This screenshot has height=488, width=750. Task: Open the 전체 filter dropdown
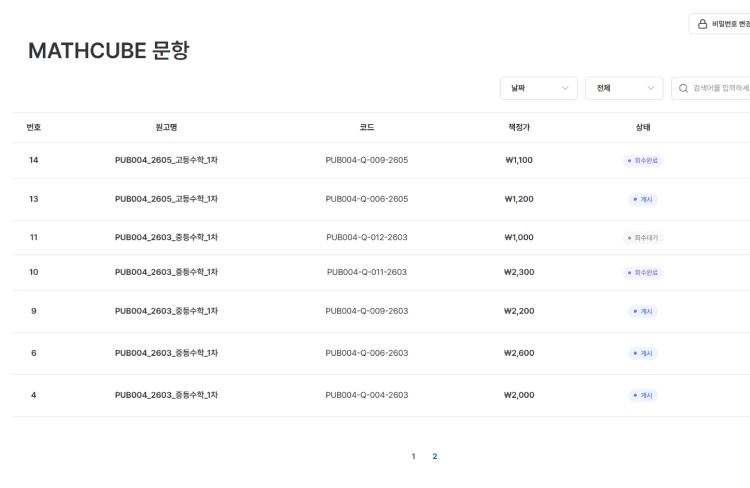624,88
